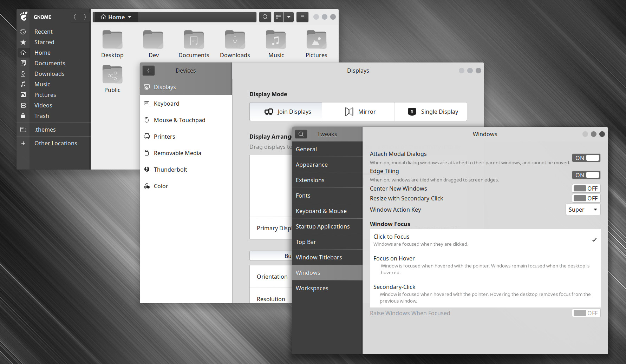This screenshot has height=364, width=626.
Task: Enable Resize with Secondary-Click switch
Action: pos(586,198)
